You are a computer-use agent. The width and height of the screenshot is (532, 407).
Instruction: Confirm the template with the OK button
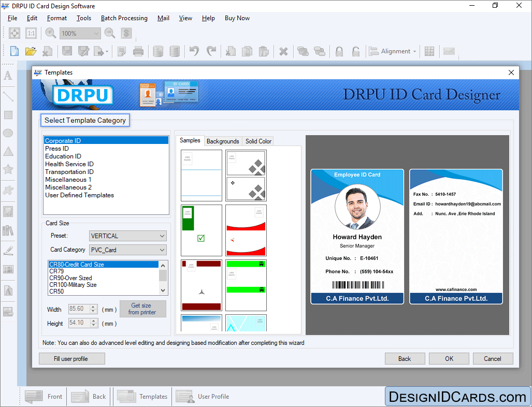pos(449,358)
